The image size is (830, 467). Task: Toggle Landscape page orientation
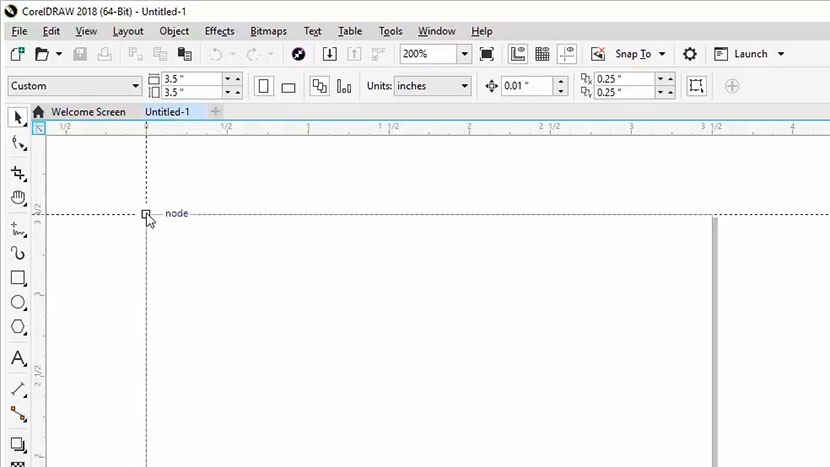[288, 86]
